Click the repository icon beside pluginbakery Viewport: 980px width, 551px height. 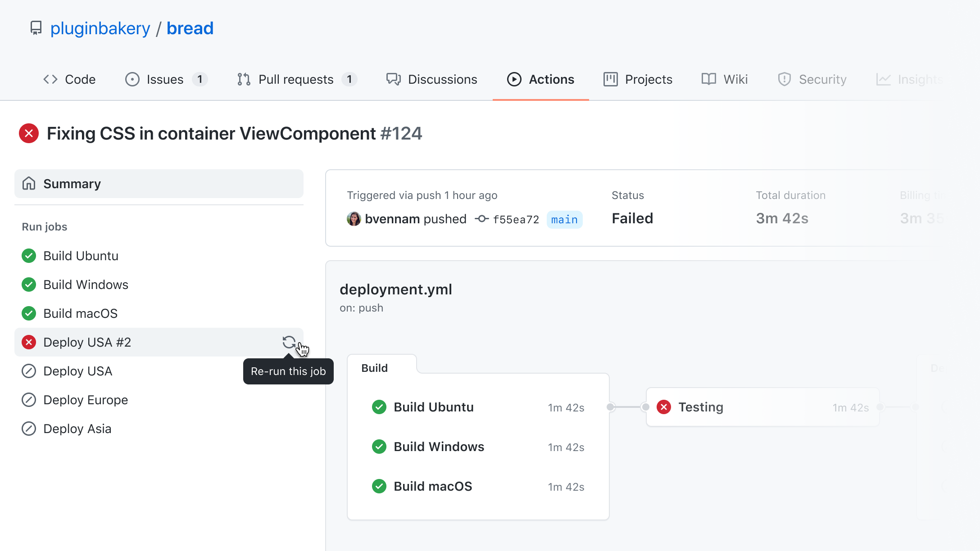point(36,28)
